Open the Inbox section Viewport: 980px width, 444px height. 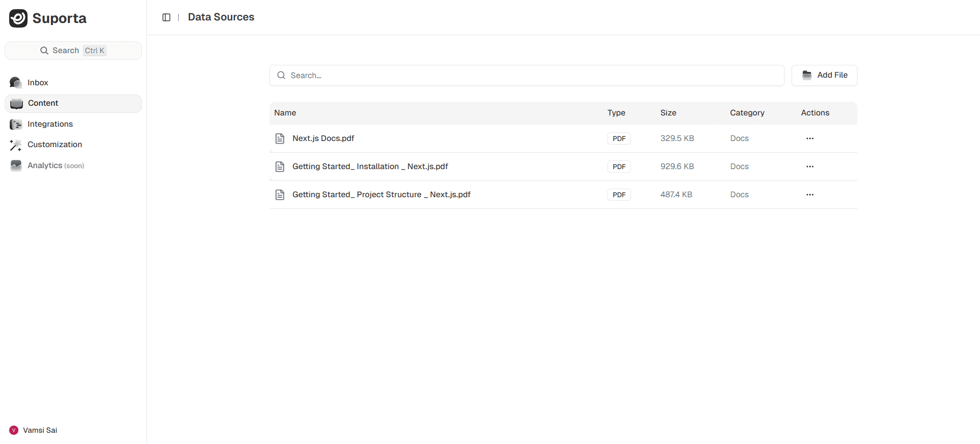click(73, 83)
